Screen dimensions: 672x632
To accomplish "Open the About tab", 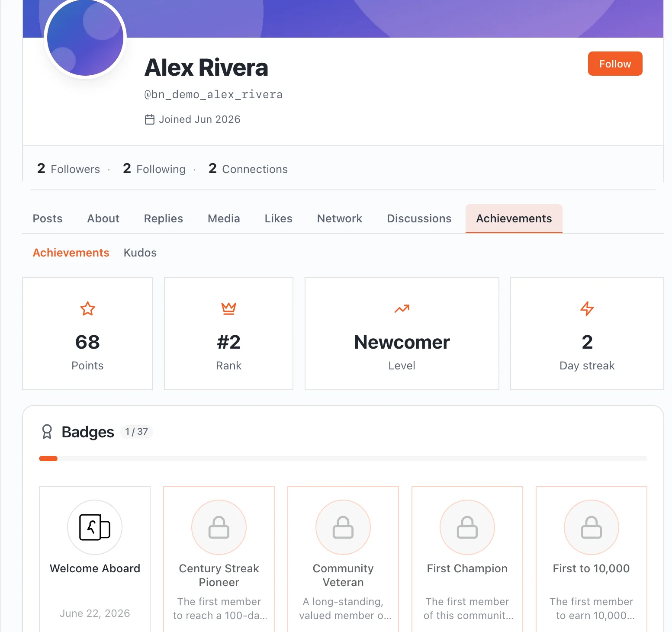I will [x=103, y=218].
